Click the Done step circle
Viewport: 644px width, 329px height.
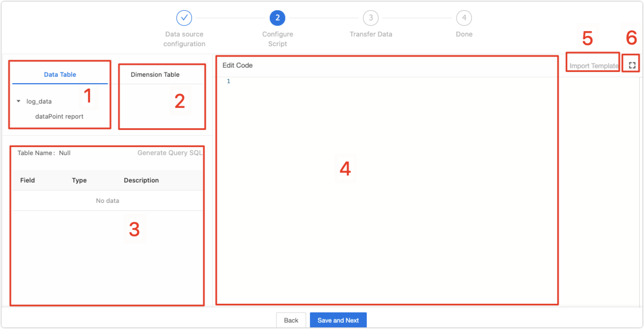click(464, 18)
